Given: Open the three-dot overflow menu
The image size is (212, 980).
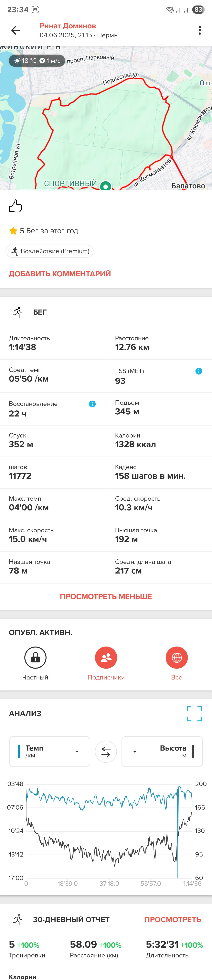Looking at the screenshot, I should pyautogui.click(x=199, y=30).
